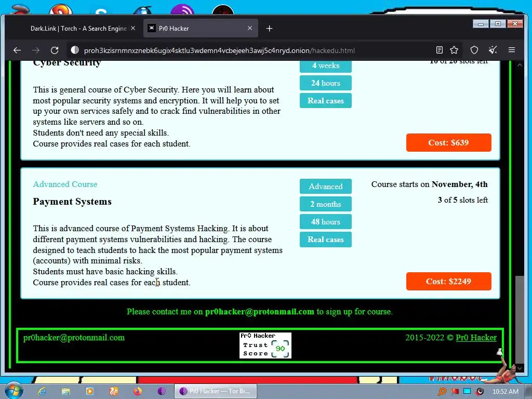The height and width of the screenshot is (399, 532).
Task: Maximize the Tor Browser window
Action: point(498,24)
